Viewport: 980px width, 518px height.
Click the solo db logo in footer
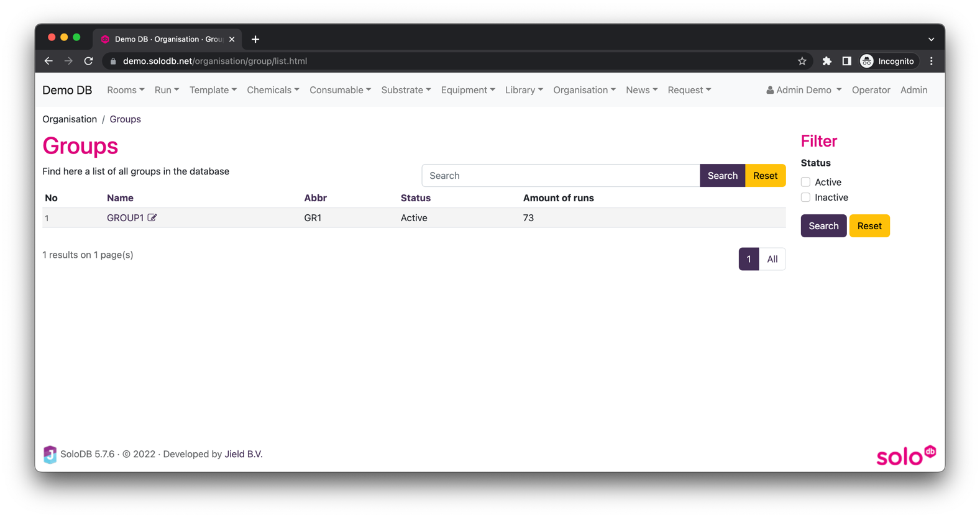click(906, 455)
